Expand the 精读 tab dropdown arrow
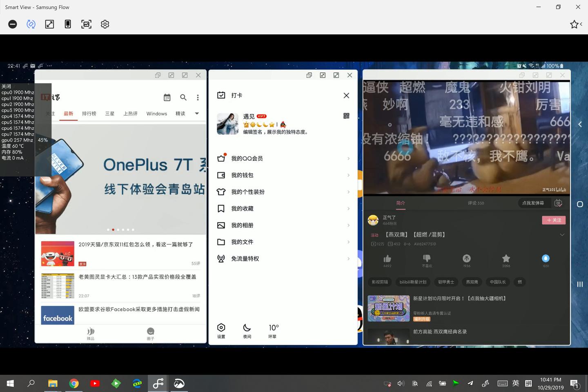This screenshot has height=392, width=588. tap(196, 114)
